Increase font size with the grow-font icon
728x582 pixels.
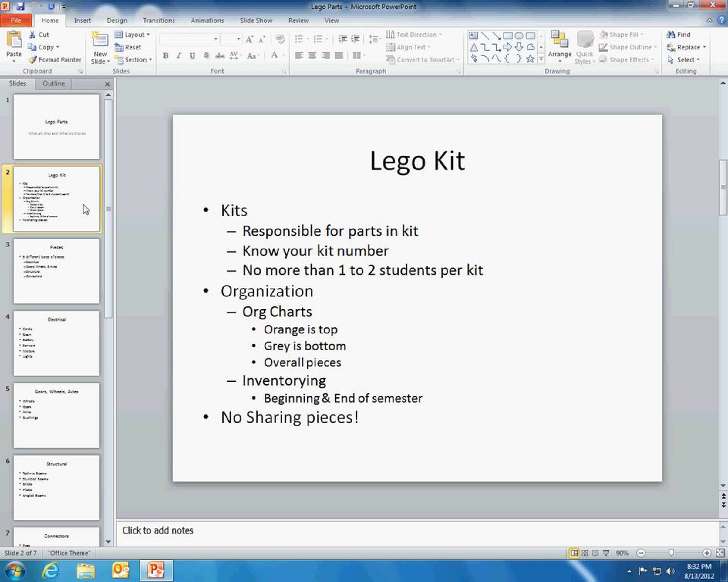(x=249, y=39)
